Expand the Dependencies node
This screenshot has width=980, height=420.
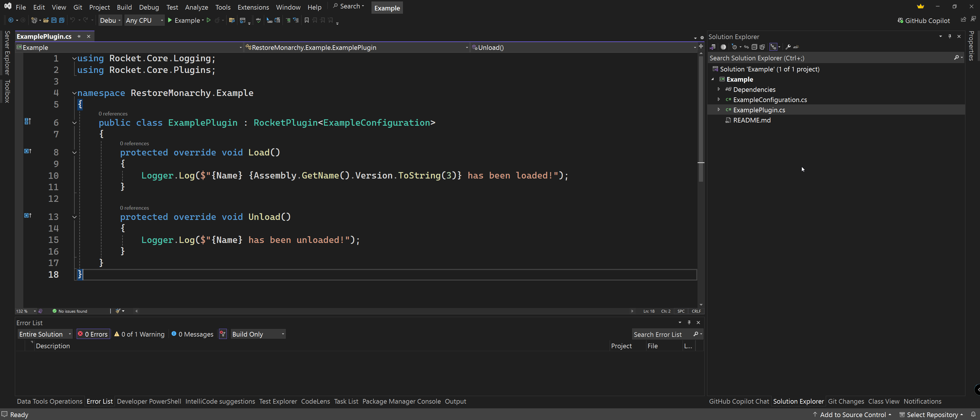click(x=719, y=90)
